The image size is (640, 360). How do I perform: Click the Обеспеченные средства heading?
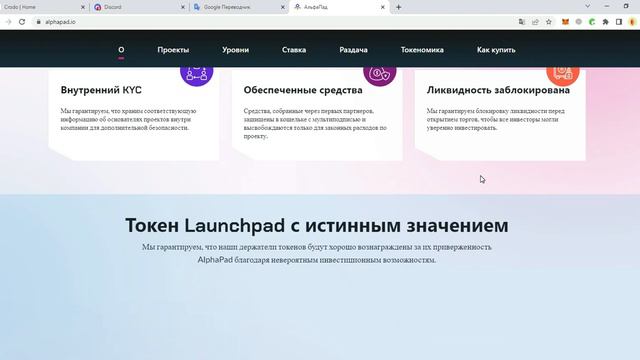pyautogui.click(x=303, y=90)
